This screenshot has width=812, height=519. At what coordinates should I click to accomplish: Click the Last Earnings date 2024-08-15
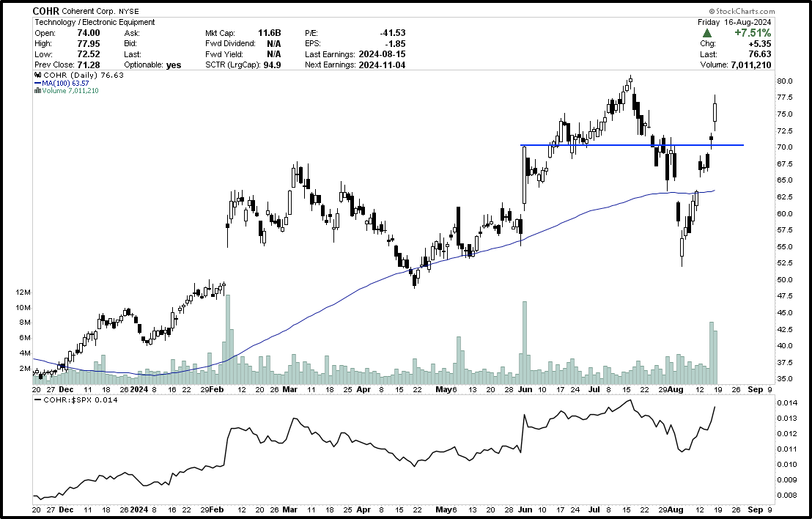click(x=382, y=54)
